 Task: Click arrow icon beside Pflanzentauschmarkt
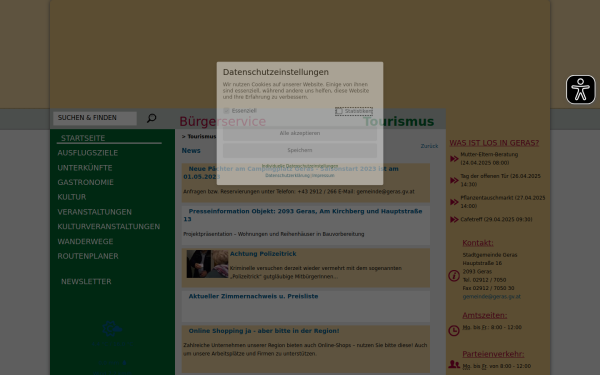pos(454,202)
